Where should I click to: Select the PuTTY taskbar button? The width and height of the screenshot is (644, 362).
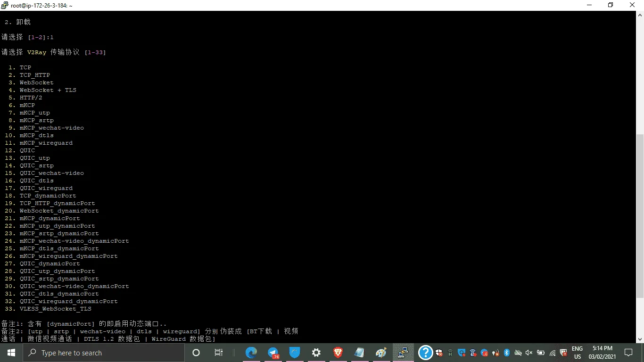pos(403,353)
